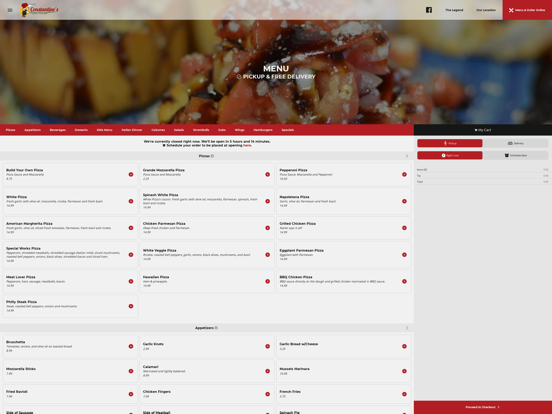This screenshot has height=414, width=552.
Task: Jump to Appetizers category tab
Action: (32, 130)
